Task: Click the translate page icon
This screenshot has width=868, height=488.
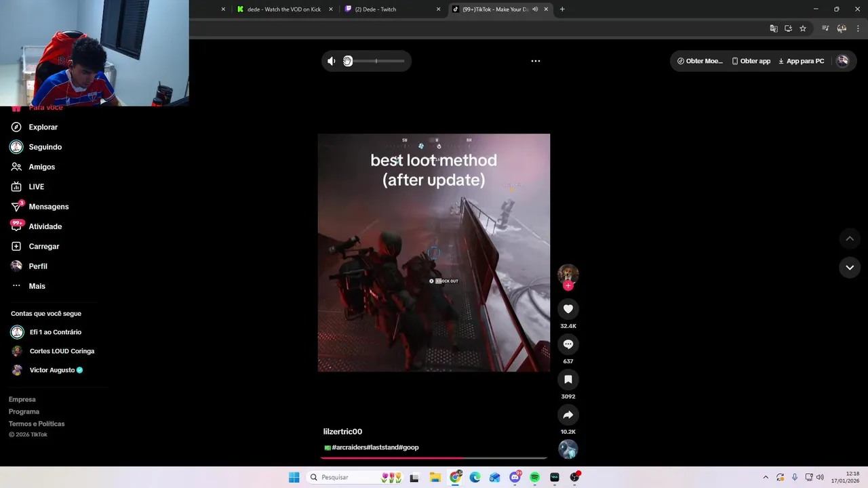Action: point(774,28)
